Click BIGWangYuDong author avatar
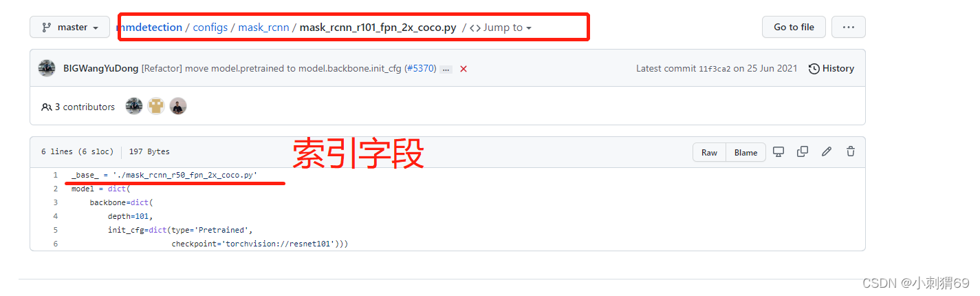Image resolution: width=980 pixels, height=296 pixels. point(47,68)
